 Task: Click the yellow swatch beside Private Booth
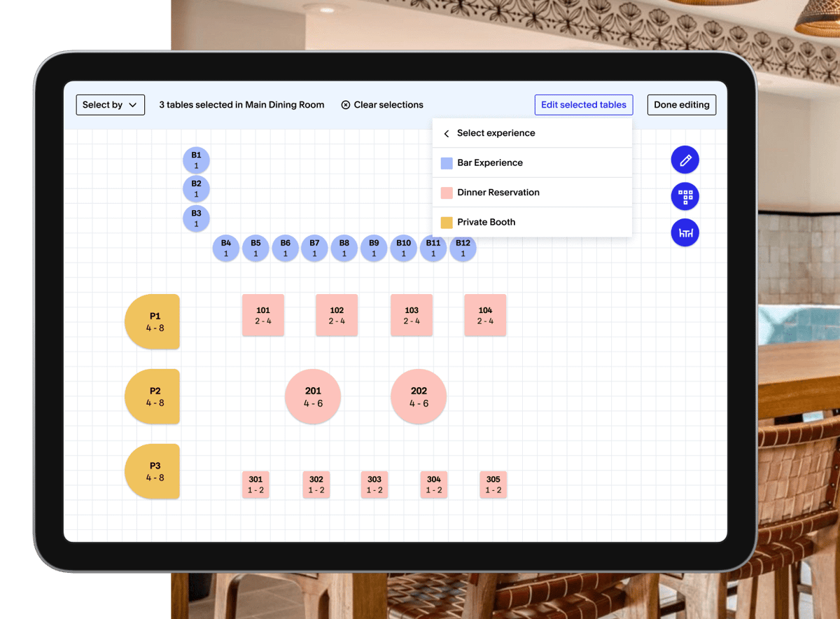coord(446,222)
